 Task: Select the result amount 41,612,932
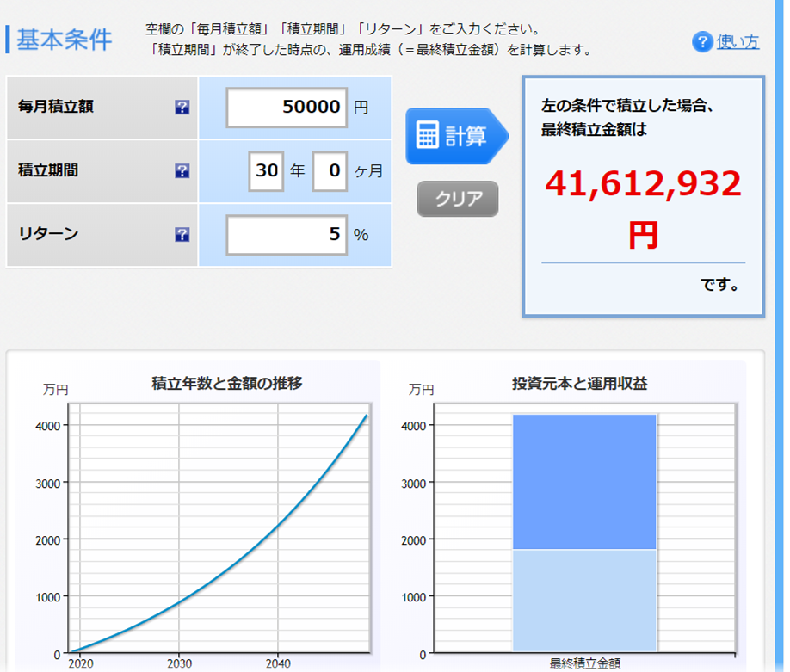(644, 183)
